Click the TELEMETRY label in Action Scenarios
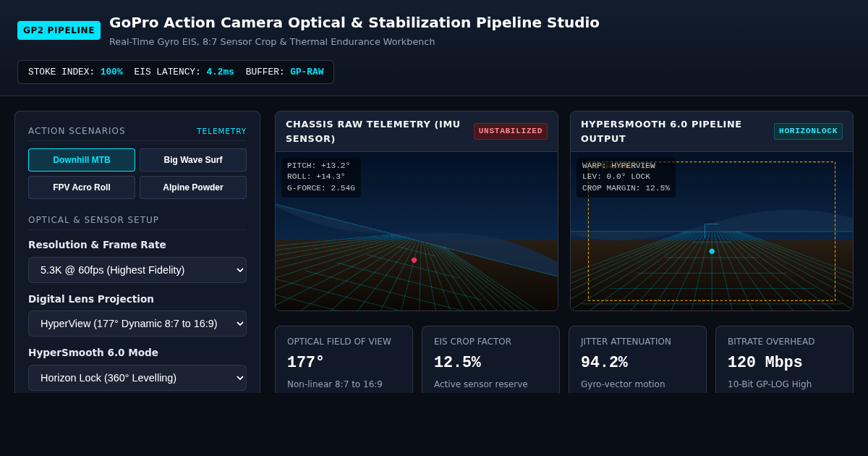The image size is (868, 456). (221, 131)
